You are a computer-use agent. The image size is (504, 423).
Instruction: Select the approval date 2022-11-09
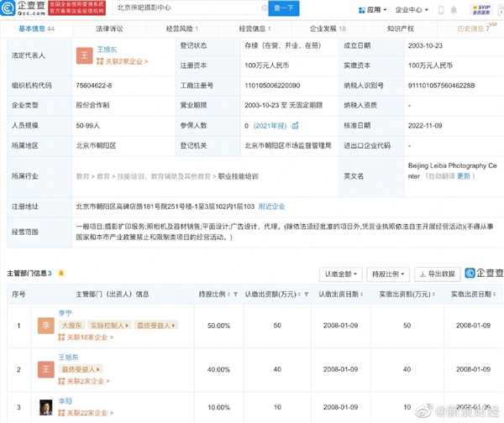[425, 126]
